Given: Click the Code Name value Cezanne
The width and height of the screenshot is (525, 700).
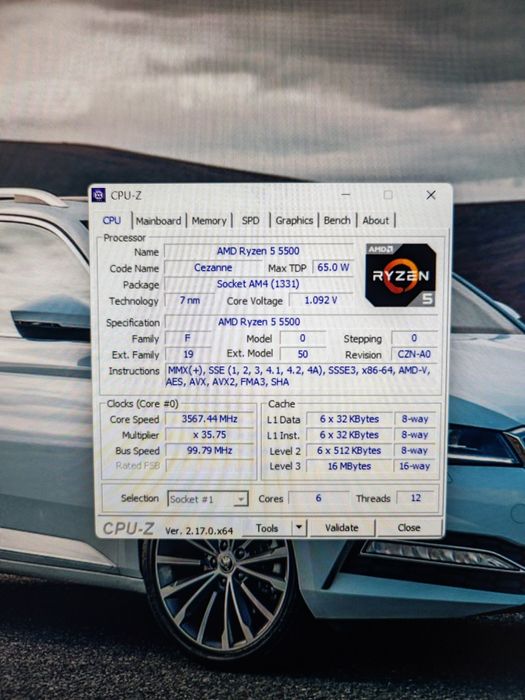Looking at the screenshot, I should [213, 268].
